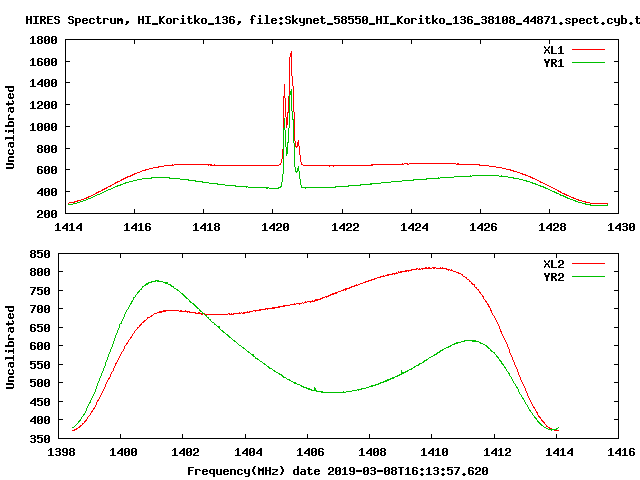Click the red XL1 legend line sample

point(588,50)
